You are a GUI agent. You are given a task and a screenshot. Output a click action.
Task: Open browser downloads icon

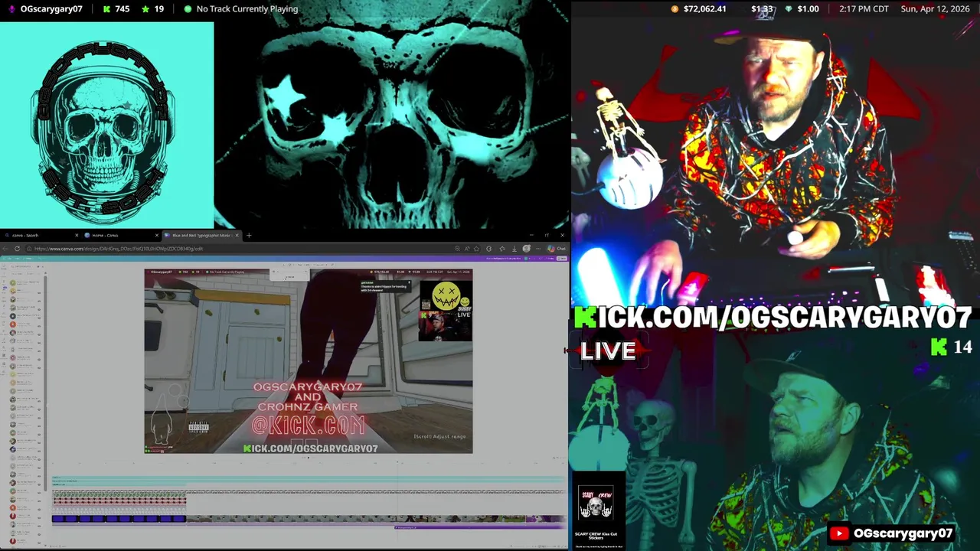[514, 249]
